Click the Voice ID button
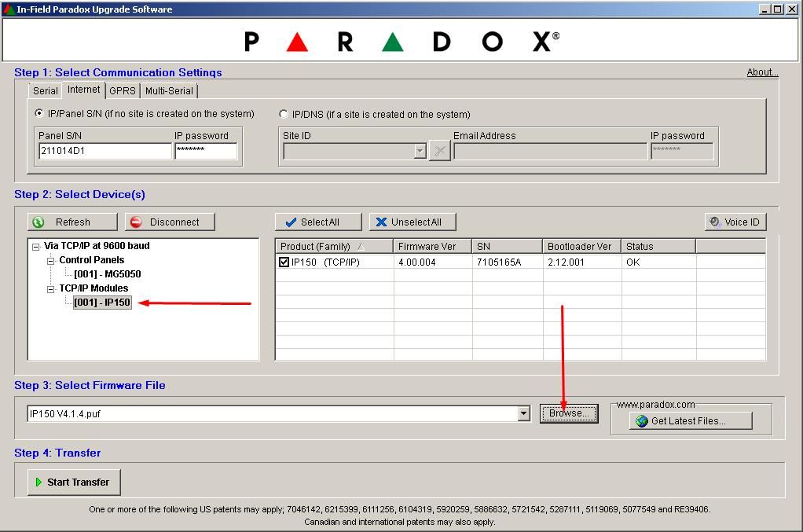This screenshot has height=532, width=803. (735, 222)
